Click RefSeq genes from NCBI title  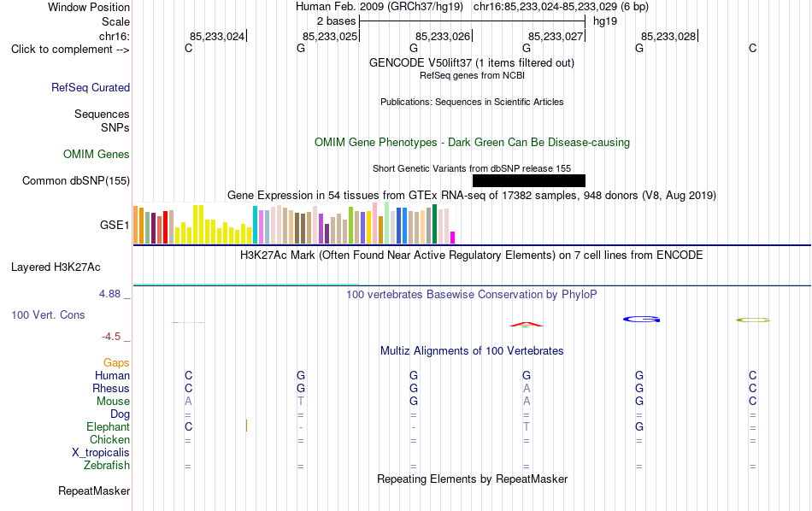(x=472, y=75)
